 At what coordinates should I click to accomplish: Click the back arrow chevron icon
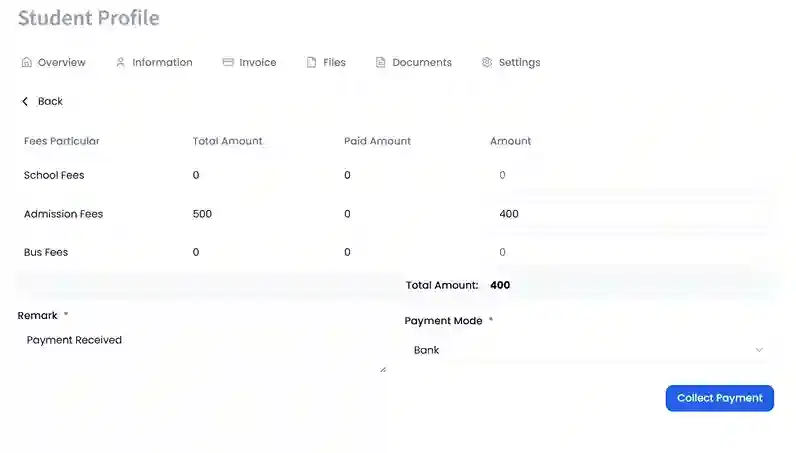tap(25, 102)
